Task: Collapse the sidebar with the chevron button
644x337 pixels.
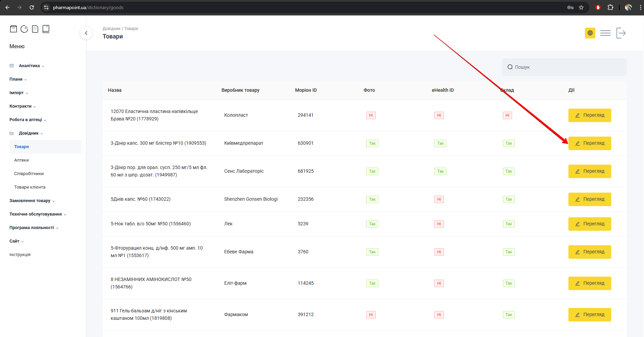Action: (86, 33)
